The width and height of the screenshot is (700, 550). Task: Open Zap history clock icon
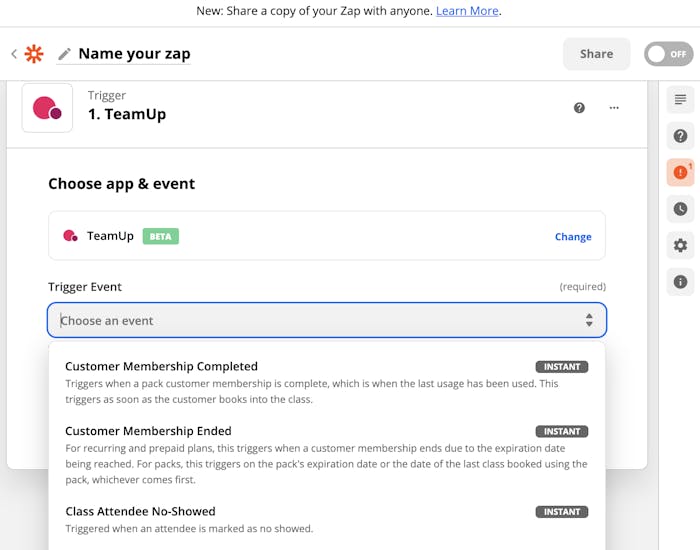[x=681, y=209]
